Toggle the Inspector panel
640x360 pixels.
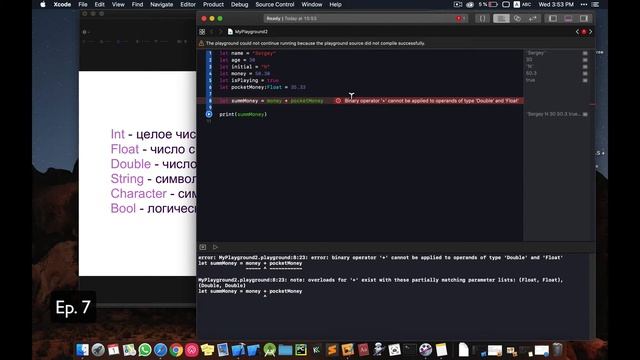pos(584,18)
